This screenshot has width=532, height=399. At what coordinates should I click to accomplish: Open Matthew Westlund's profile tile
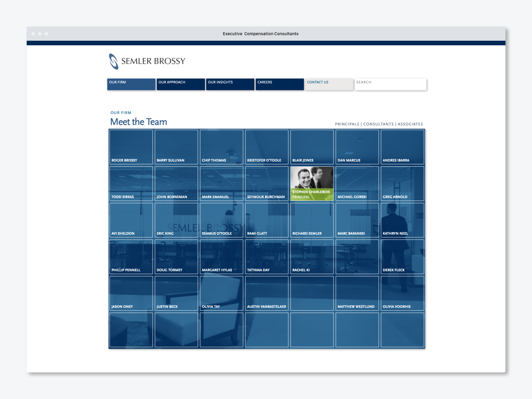click(357, 293)
